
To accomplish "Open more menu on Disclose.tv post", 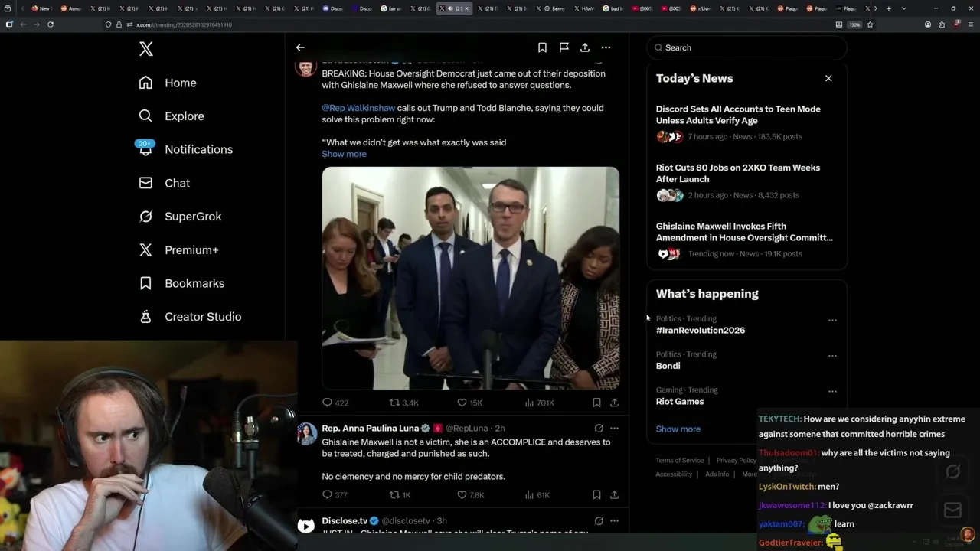I will coord(614,521).
